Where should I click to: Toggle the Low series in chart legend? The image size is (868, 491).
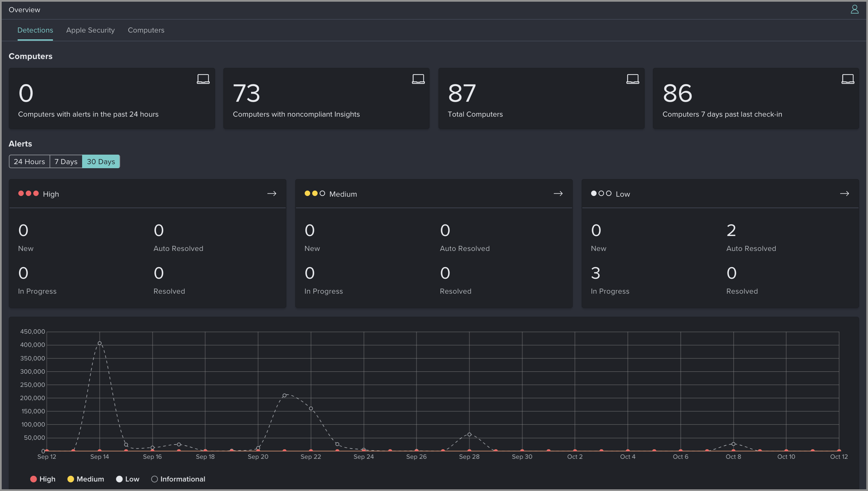click(128, 479)
